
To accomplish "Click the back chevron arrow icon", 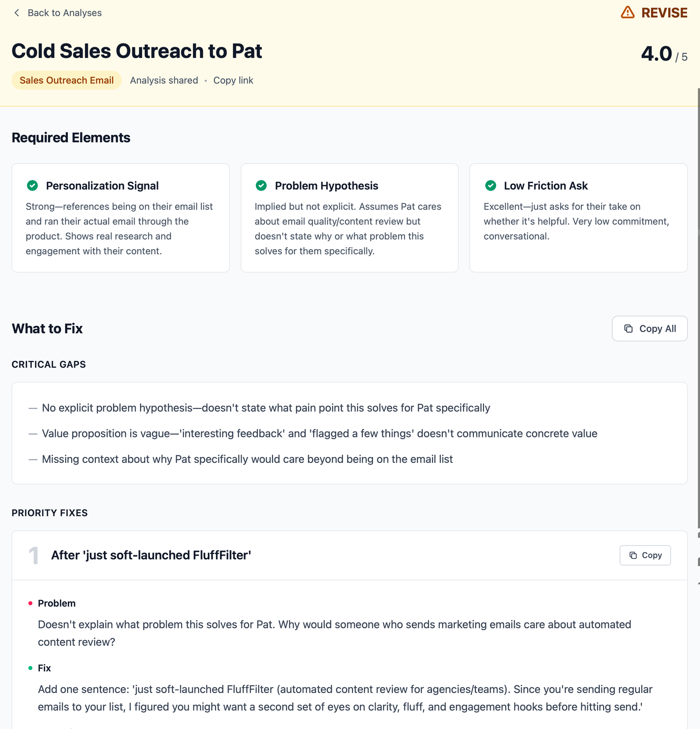I will click(16, 13).
